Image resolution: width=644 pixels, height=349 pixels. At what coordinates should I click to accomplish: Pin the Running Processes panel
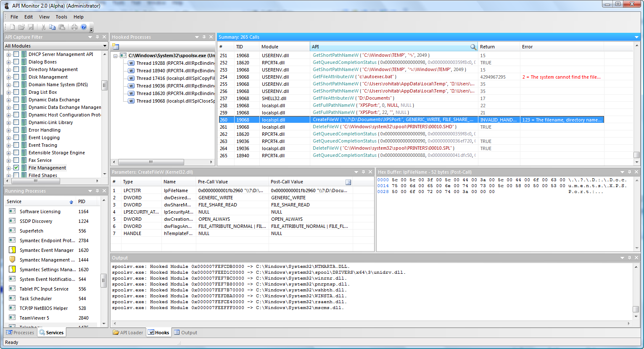pyautogui.click(x=98, y=191)
